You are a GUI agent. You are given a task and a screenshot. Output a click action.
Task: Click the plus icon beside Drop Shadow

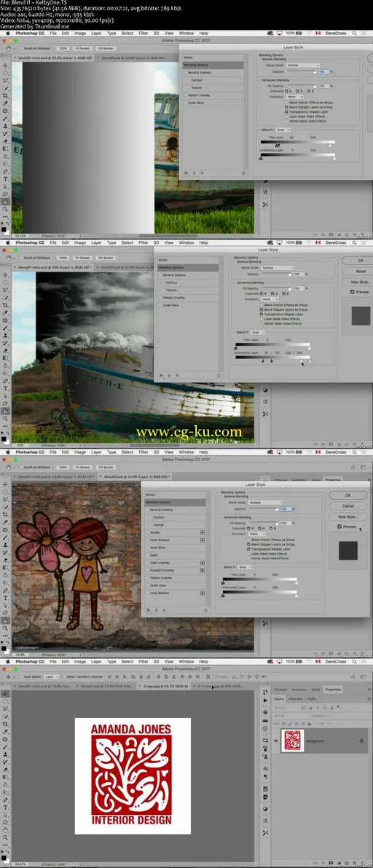[x=203, y=593]
